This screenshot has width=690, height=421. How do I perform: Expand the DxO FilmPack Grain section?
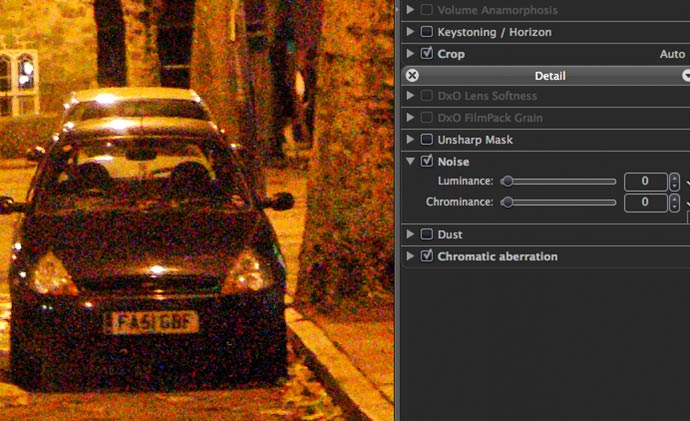click(x=410, y=117)
